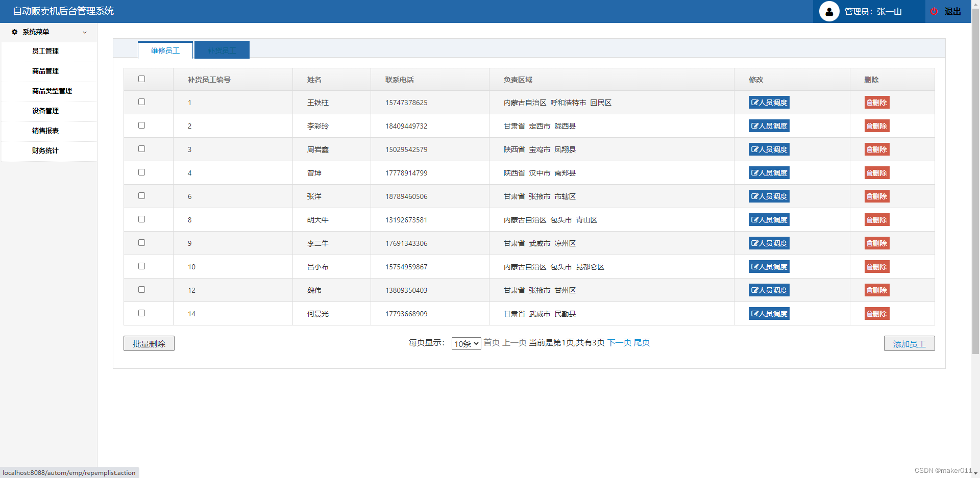980x478 pixels.
Task: Collapse the 系统菜单 chevron
Action: point(85,32)
